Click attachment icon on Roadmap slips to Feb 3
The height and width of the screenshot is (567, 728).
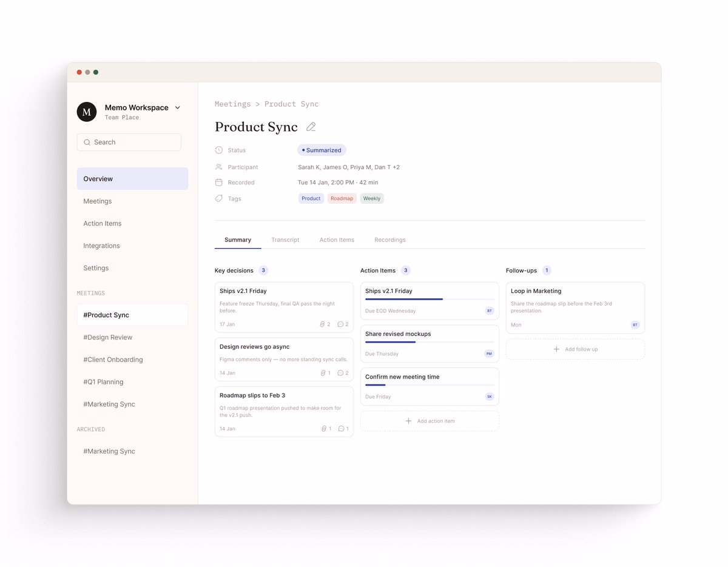point(323,429)
